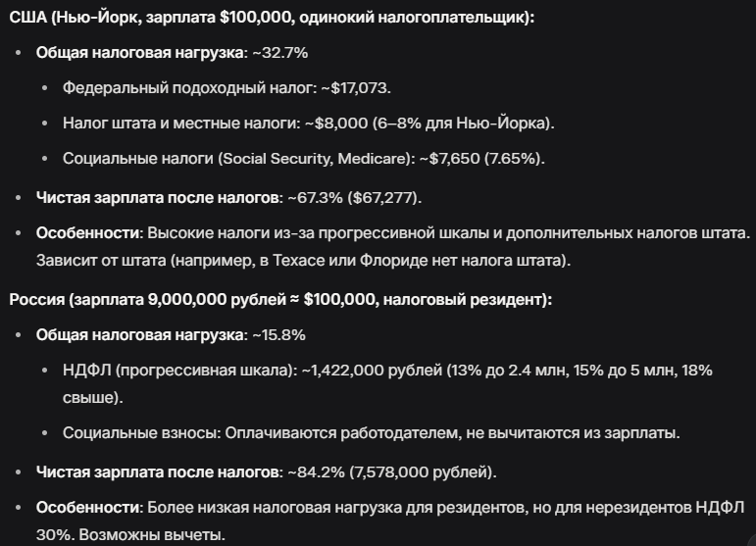Click the Россия (зарплата 9,000,000 рублей) heading
756x546 pixels.
280,299
